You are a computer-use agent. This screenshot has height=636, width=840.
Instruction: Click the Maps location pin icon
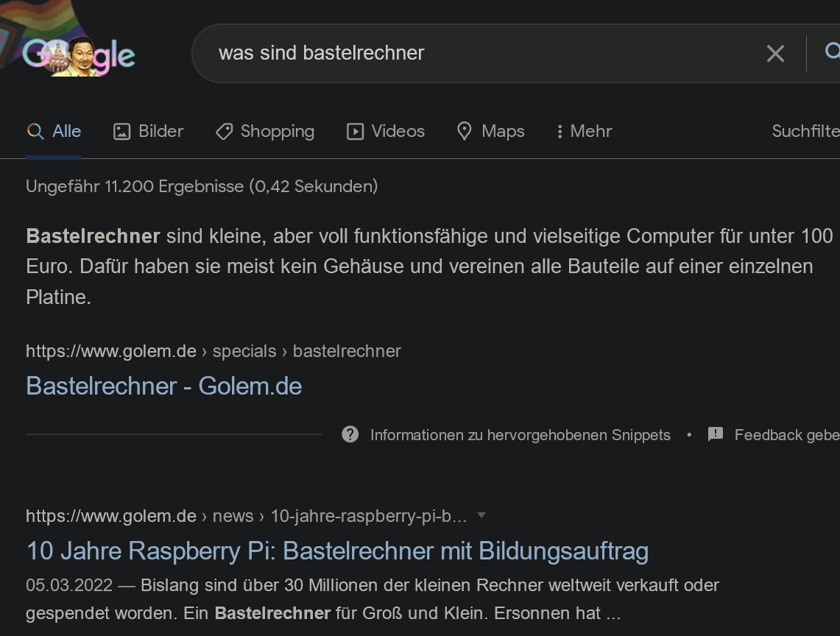[x=464, y=130]
